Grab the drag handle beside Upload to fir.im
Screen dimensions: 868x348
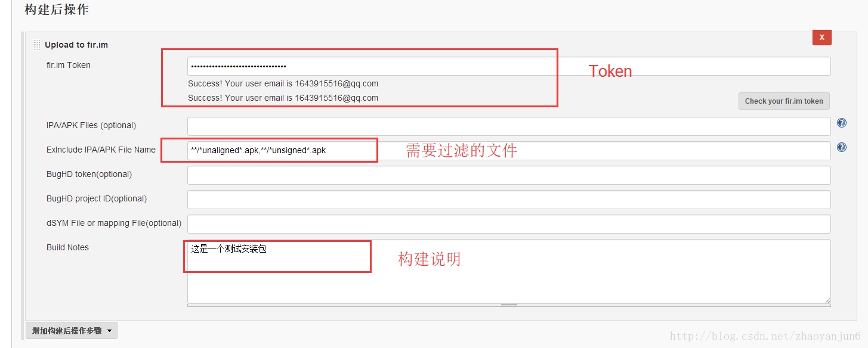point(37,45)
